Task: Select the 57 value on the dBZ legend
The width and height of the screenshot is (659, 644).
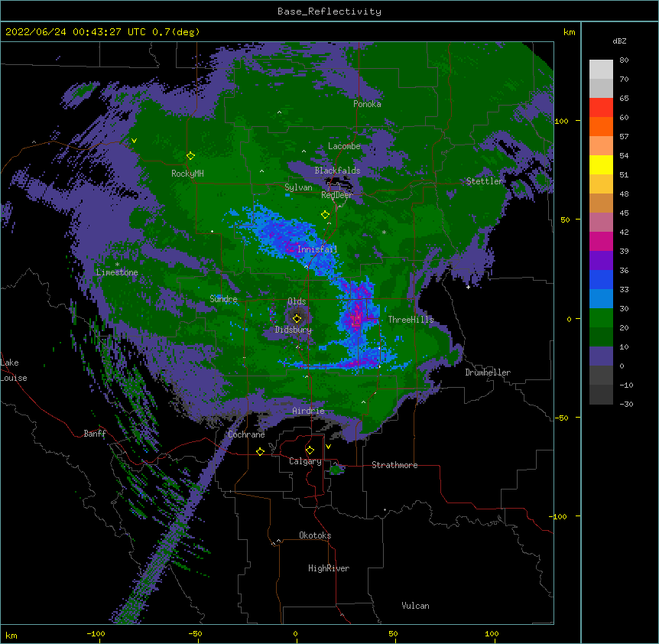Action: point(624,137)
